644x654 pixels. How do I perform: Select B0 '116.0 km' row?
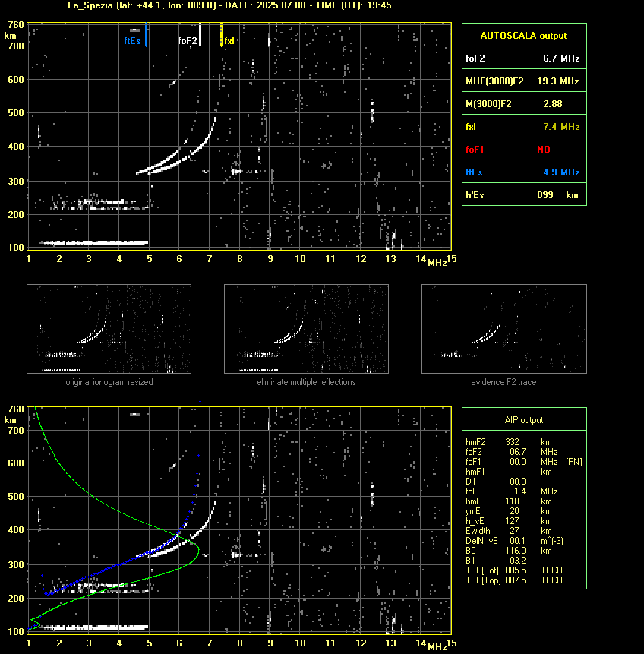tap(509, 551)
